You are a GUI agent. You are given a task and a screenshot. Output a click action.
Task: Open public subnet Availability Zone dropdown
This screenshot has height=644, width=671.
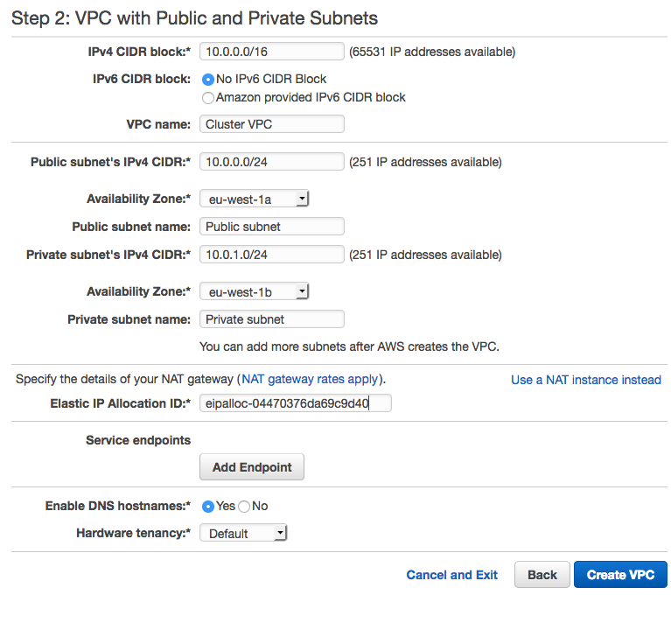pos(255,199)
